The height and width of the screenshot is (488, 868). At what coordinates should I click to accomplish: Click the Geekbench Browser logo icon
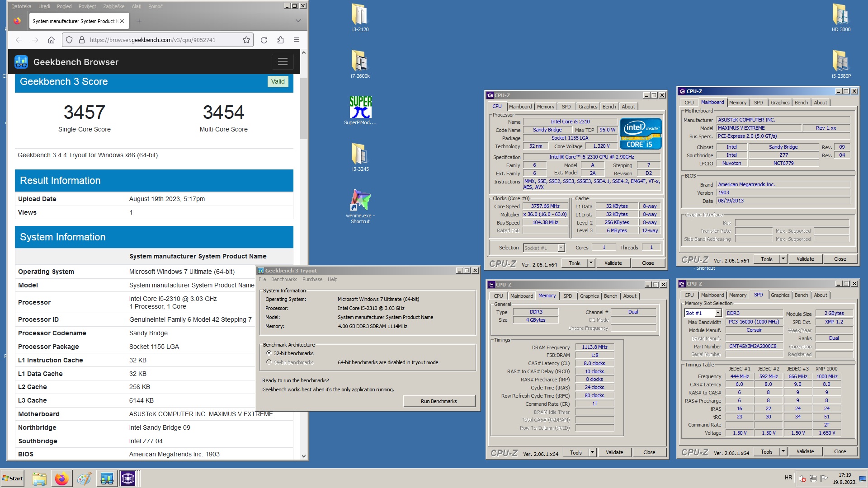tap(21, 62)
